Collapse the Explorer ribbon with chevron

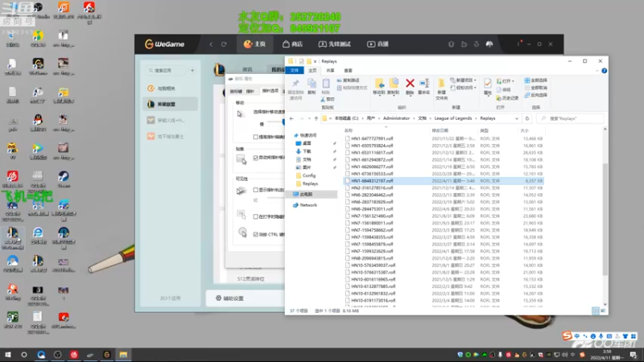tap(597, 71)
